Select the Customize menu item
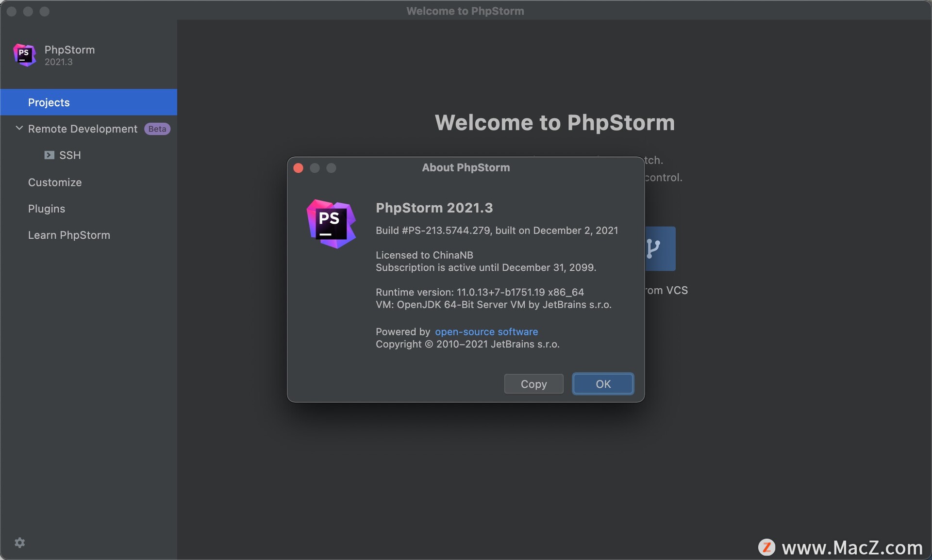The width and height of the screenshot is (932, 560). pyautogui.click(x=54, y=181)
